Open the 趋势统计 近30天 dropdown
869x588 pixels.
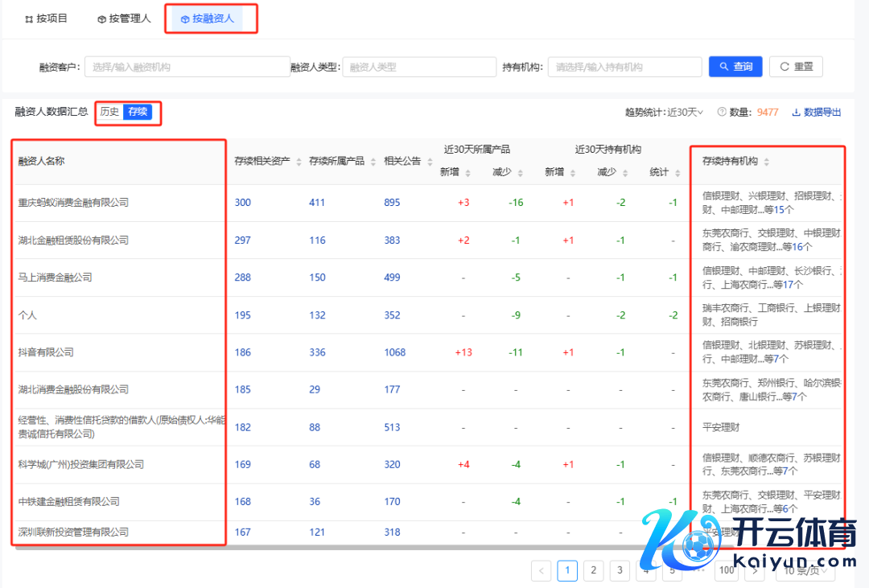[685, 113]
